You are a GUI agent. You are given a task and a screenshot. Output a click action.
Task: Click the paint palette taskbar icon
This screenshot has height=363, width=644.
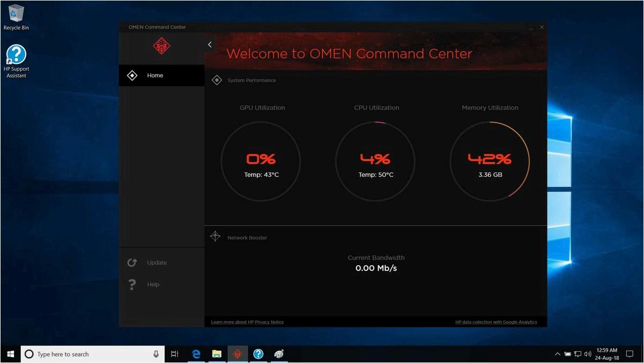pyautogui.click(x=279, y=354)
